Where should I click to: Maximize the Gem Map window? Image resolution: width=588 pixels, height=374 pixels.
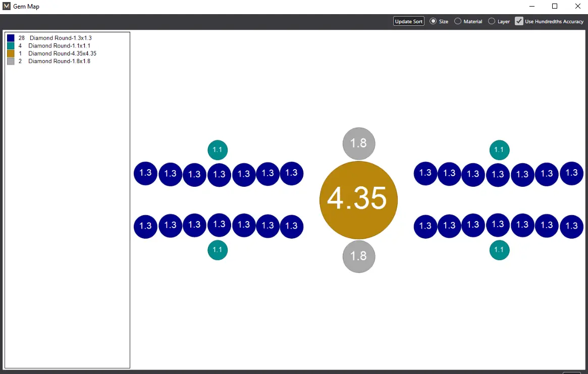[555, 7]
